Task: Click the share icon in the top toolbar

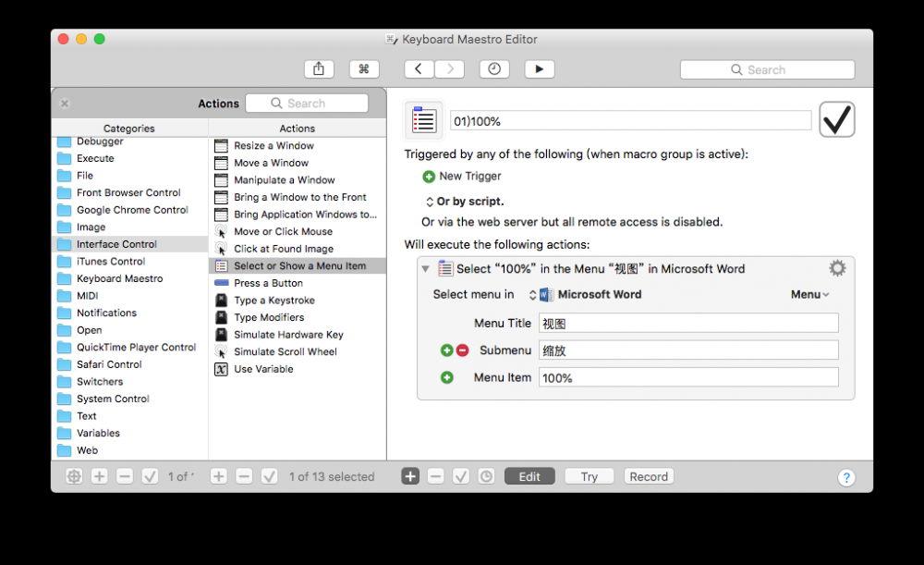Action: pyautogui.click(x=319, y=68)
